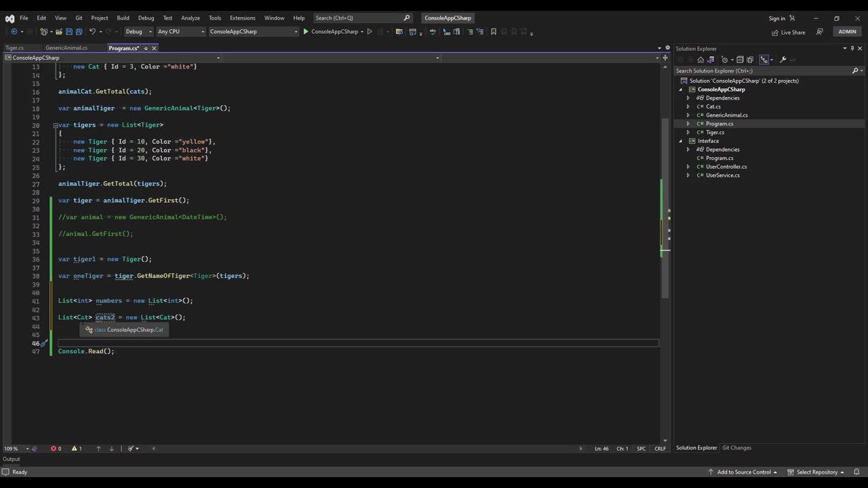Click the Search Solution Explorer field

tap(763, 70)
